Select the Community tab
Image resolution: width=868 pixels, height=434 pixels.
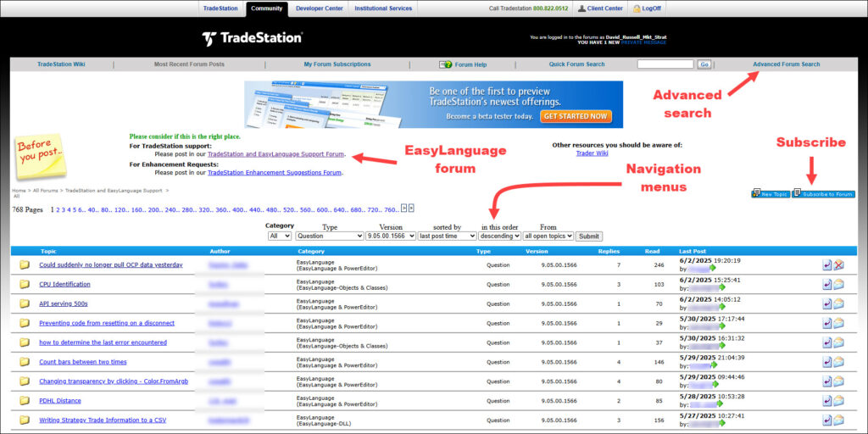tap(266, 8)
